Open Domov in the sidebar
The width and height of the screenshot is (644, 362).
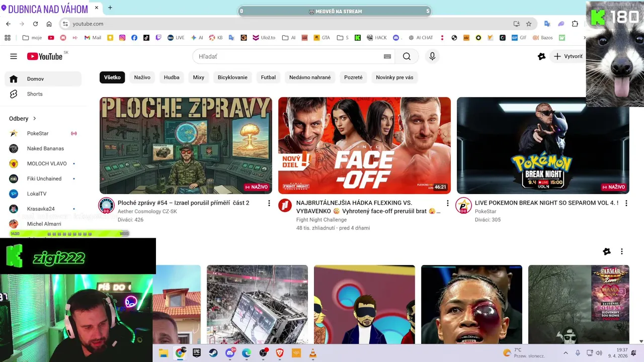(x=43, y=79)
